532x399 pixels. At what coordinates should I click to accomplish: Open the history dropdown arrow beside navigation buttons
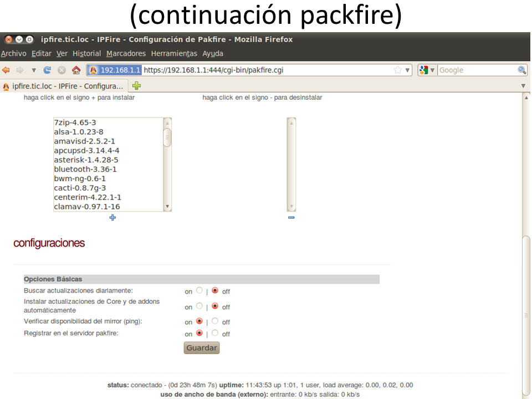pyautogui.click(x=34, y=70)
